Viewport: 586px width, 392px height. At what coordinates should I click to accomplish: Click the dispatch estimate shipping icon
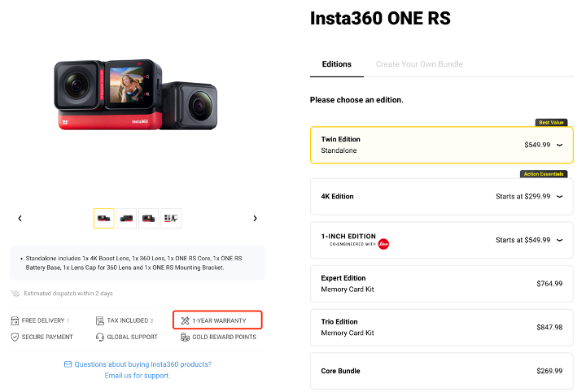(15, 294)
